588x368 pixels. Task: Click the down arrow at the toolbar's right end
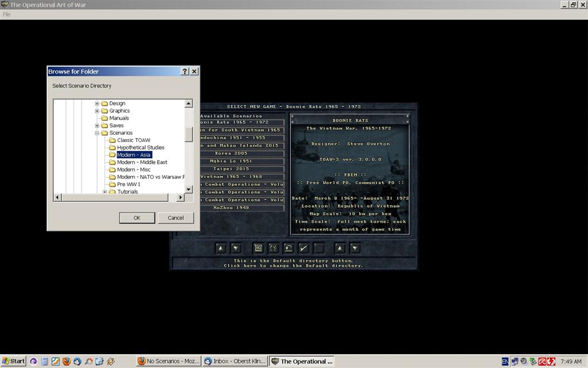point(355,248)
